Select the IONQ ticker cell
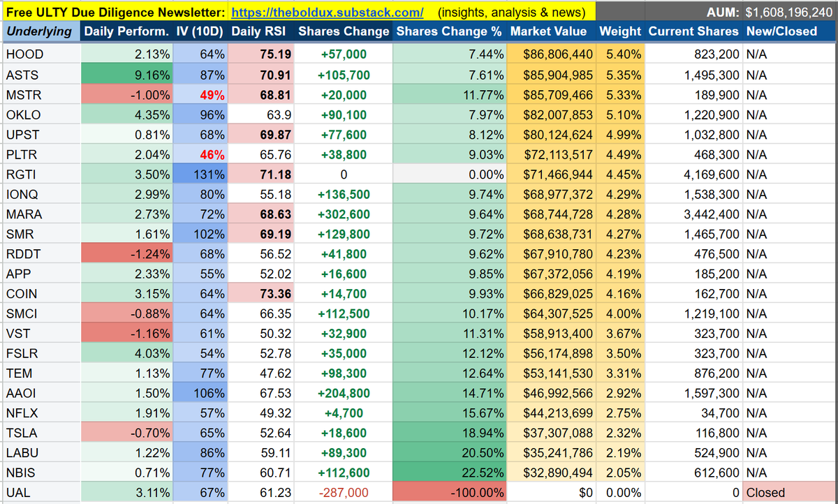This screenshot has height=504, width=838. [40, 194]
